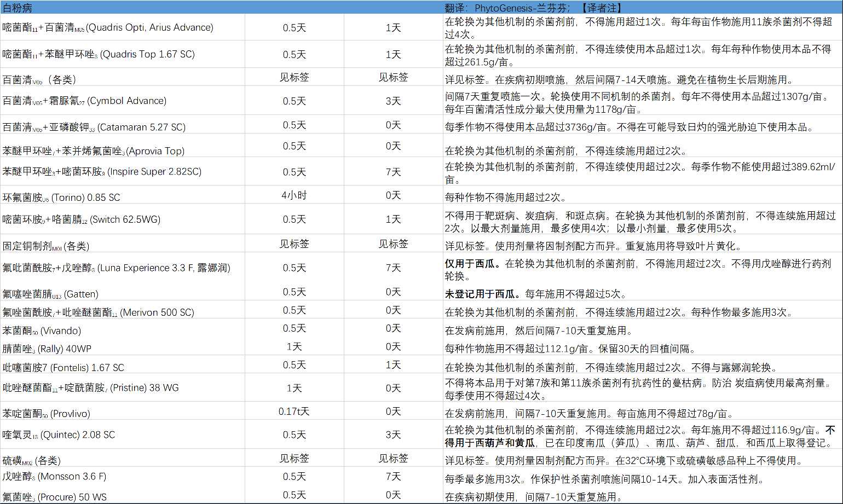Select the Cymbol Advance product cell

click(x=123, y=101)
